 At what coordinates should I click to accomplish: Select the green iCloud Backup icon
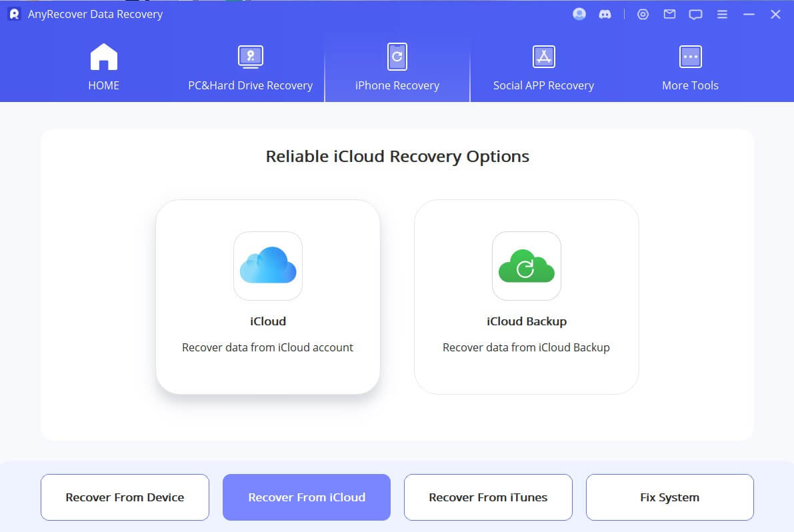(x=527, y=265)
